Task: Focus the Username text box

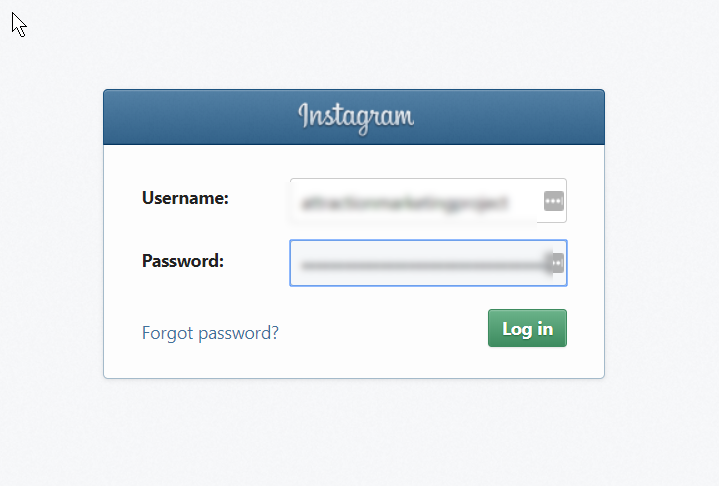Action: [x=428, y=201]
